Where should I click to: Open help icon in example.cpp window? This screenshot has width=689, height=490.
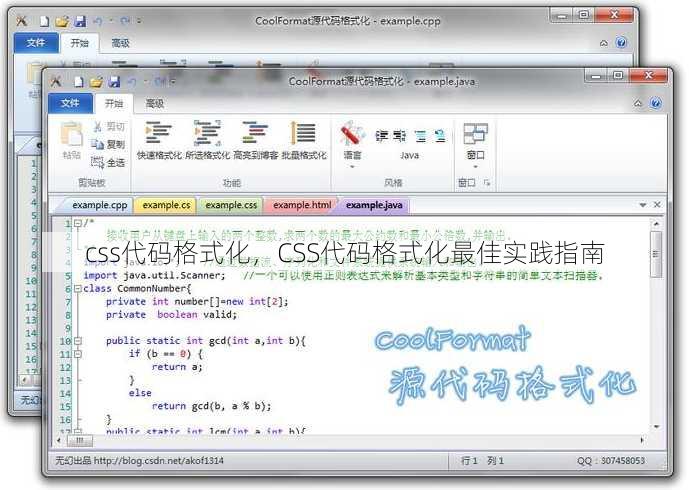point(621,43)
